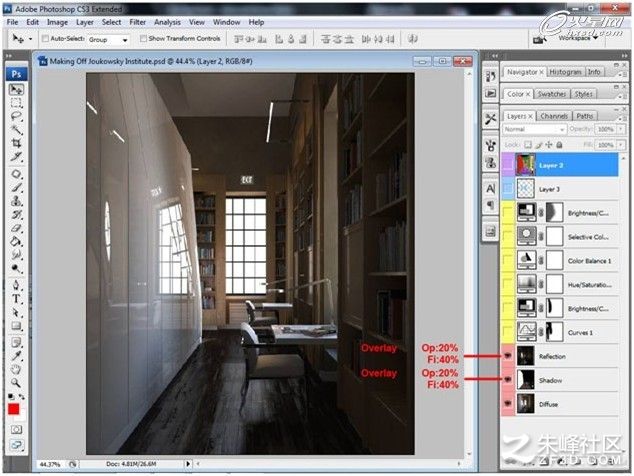
Task: Select the Eraser tool
Action: point(16,228)
